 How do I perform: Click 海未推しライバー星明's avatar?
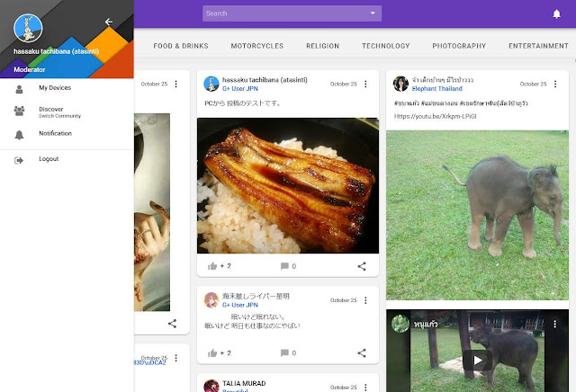tap(211, 300)
